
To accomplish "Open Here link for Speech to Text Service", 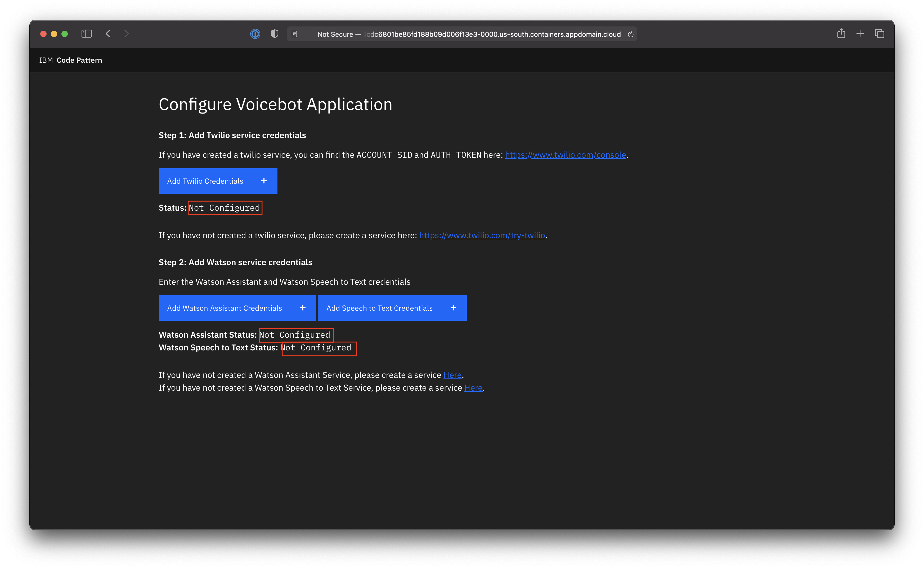I will [x=473, y=388].
